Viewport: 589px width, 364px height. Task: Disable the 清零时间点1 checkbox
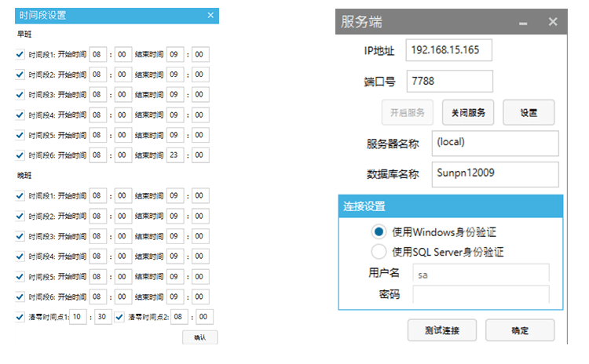pyautogui.click(x=20, y=317)
